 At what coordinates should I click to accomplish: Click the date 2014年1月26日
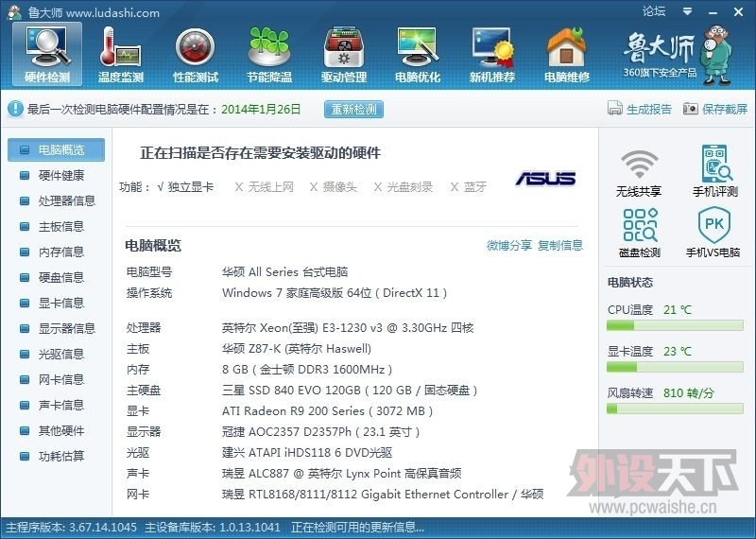(261, 109)
